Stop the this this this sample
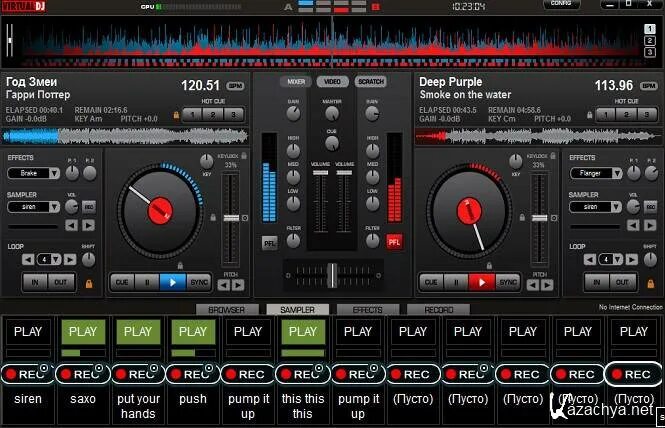This screenshot has width=665, height=428. click(303, 331)
